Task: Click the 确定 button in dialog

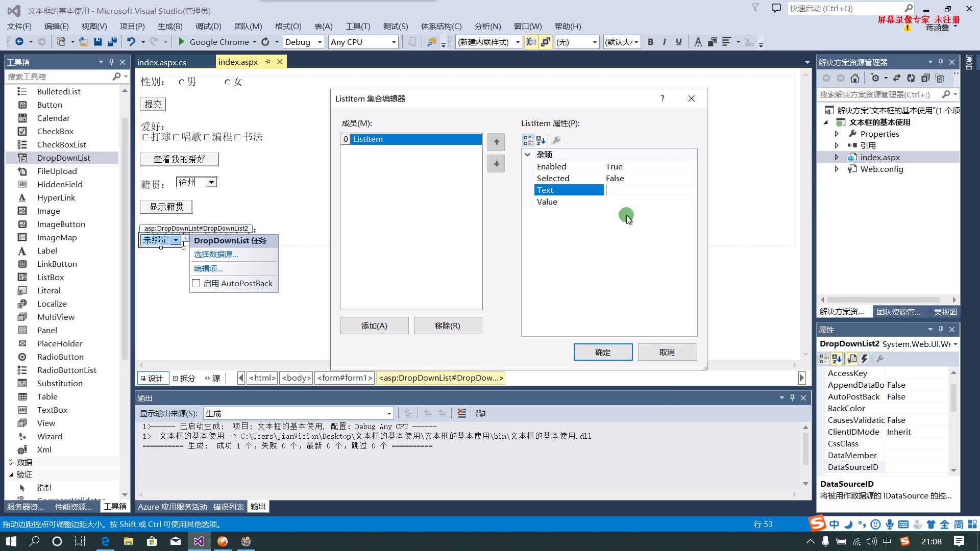Action: coord(603,352)
